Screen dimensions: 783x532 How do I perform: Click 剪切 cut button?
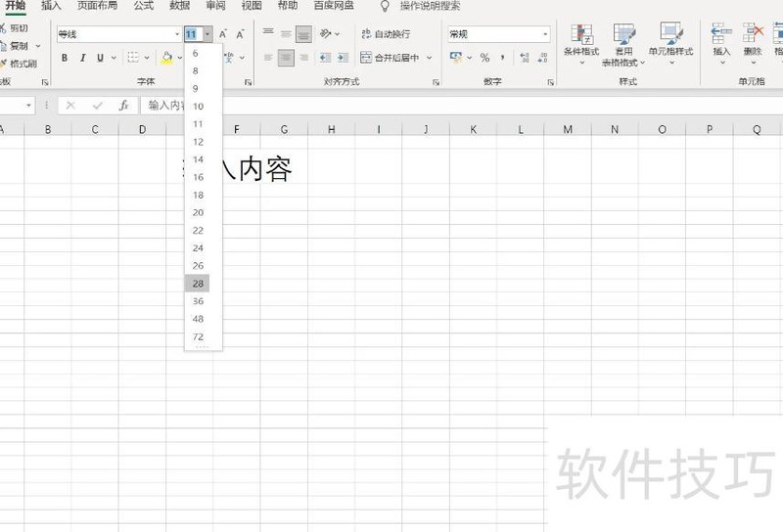15,28
